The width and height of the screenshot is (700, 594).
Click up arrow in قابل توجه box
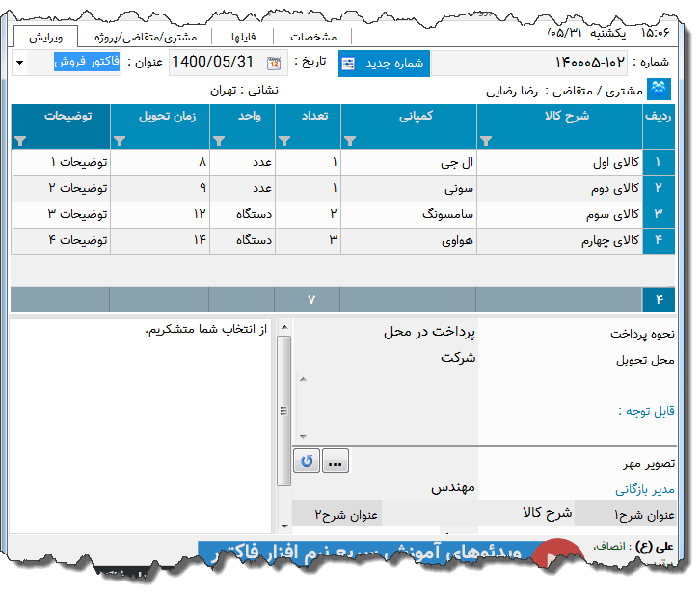click(303, 380)
